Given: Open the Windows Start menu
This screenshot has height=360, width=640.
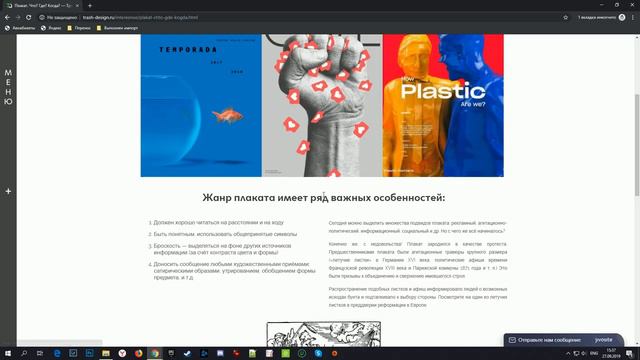Looking at the screenshot, I should (x=8, y=353).
